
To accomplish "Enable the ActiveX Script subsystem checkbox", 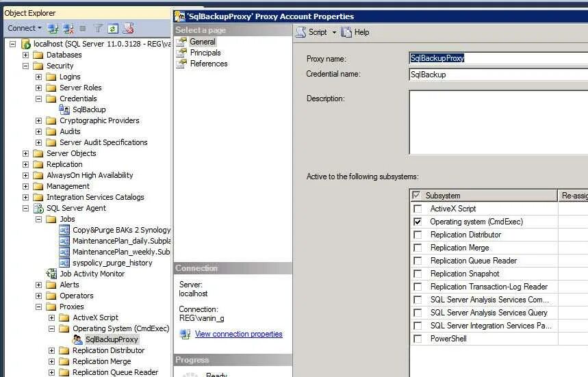I will 418,209.
